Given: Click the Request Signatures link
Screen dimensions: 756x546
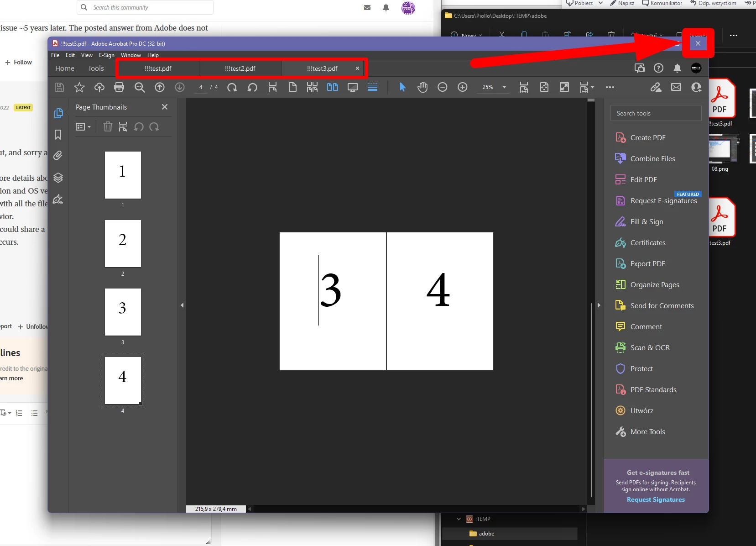Looking at the screenshot, I should click(656, 499).
